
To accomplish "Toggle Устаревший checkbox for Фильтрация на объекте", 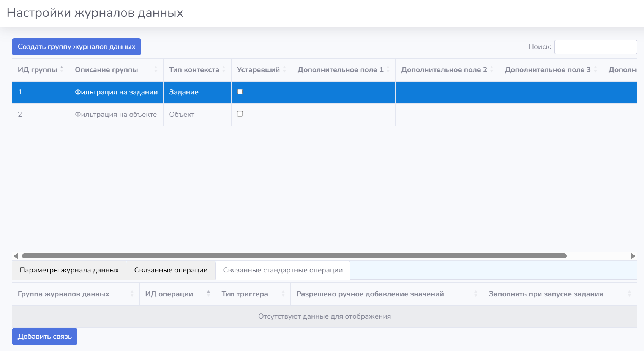I will 240,114.
